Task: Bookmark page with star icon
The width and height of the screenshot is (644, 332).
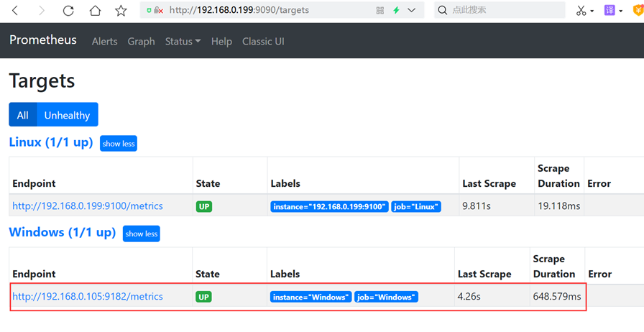Action: coord(121,10)
